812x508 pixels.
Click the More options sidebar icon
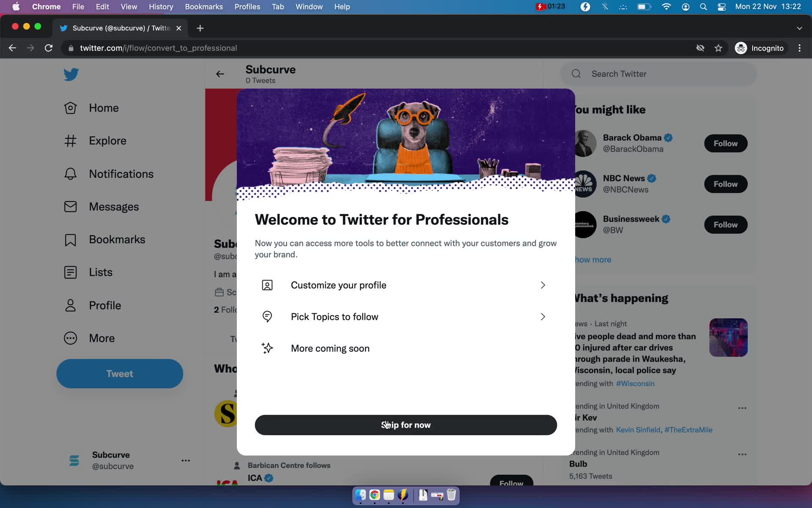tap(70, 337)
